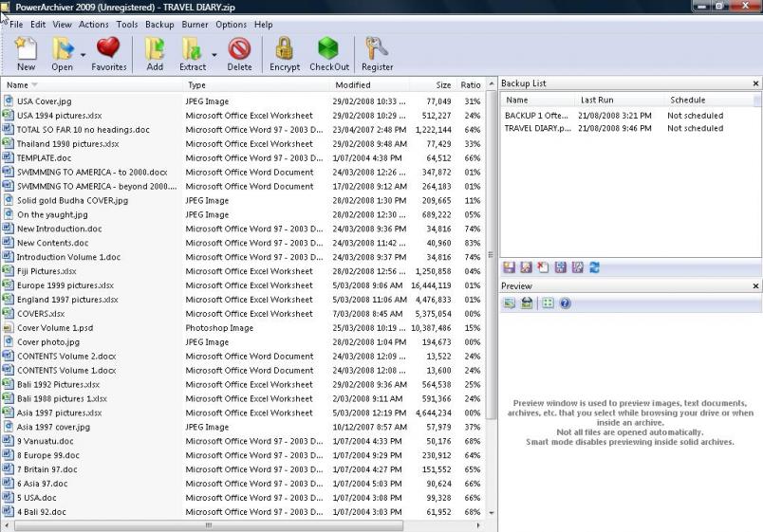Viewport: 763px width, 532px height.
Task: Open the File menu
Action: tap(16, 25)
